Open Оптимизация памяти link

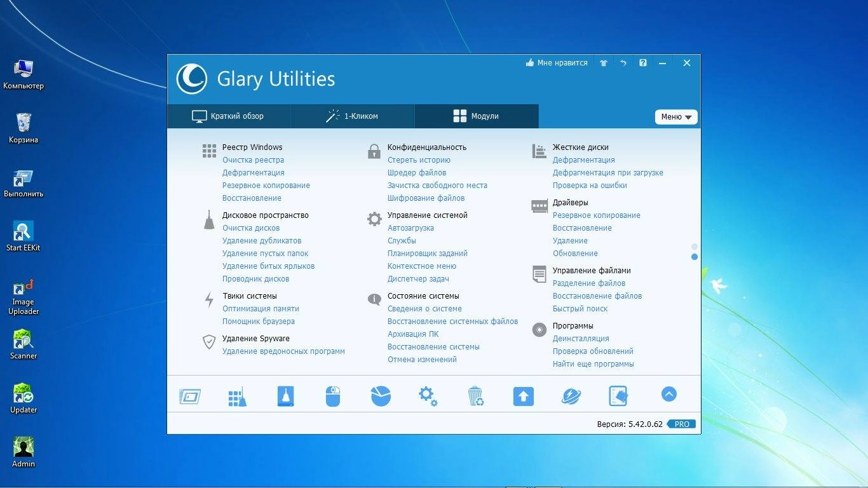[261, 309]
